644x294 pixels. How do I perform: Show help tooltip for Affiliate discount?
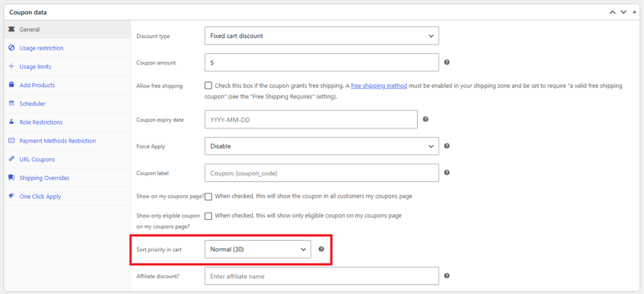coord(447,276)
